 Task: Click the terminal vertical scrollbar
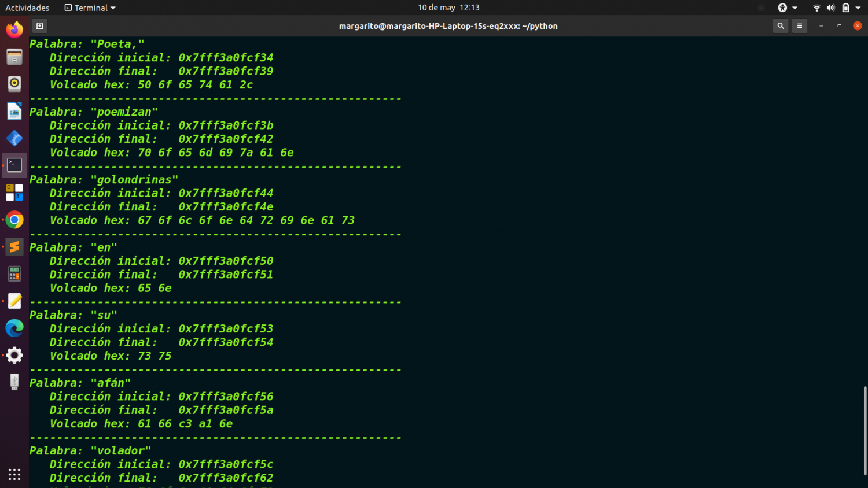pyautogui.click(x=865, y=428)
